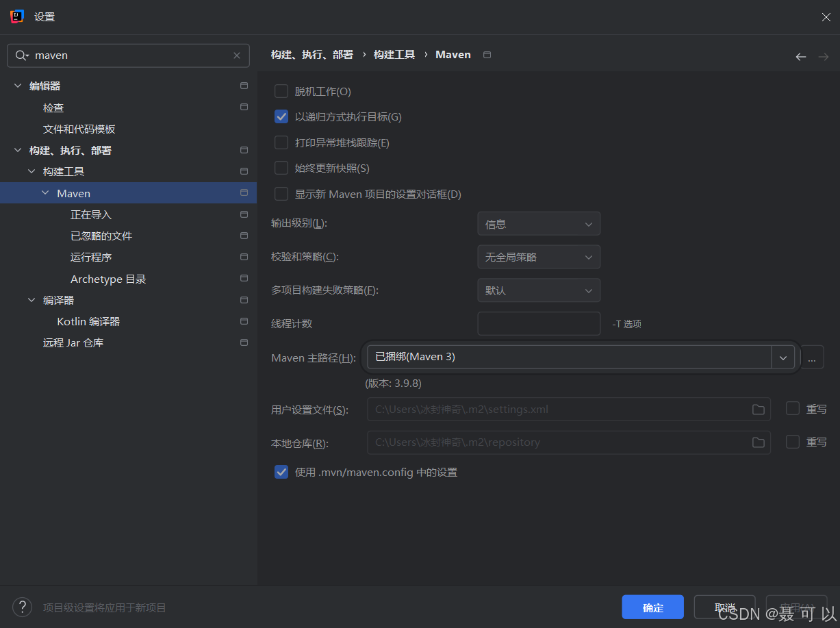The width and height of the screenshot is (840, 628).
Task: Close the 设置 dialog window
Action: pyautogui.click(x=826, y=17)
